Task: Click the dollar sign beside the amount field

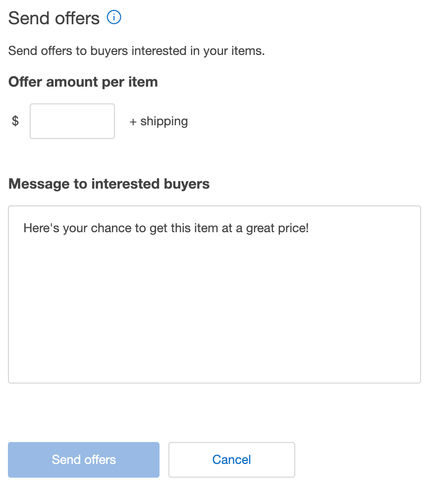Action: point(15,121)
